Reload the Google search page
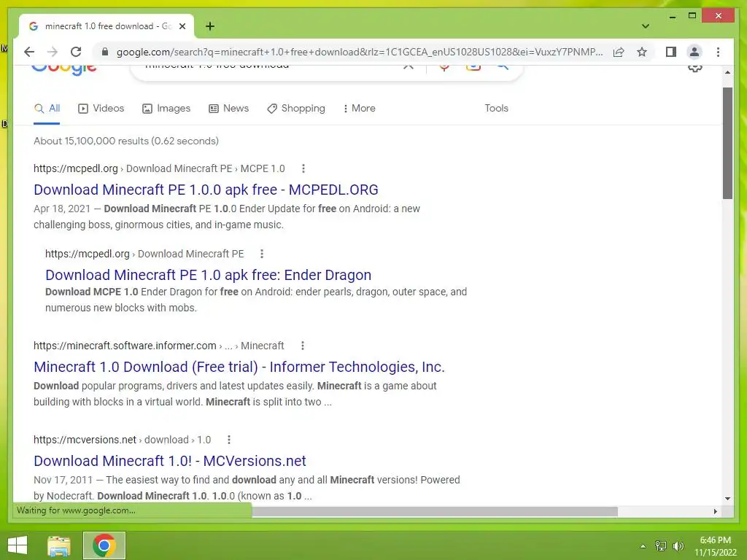The image size is (747, 560). pos(76,52)
